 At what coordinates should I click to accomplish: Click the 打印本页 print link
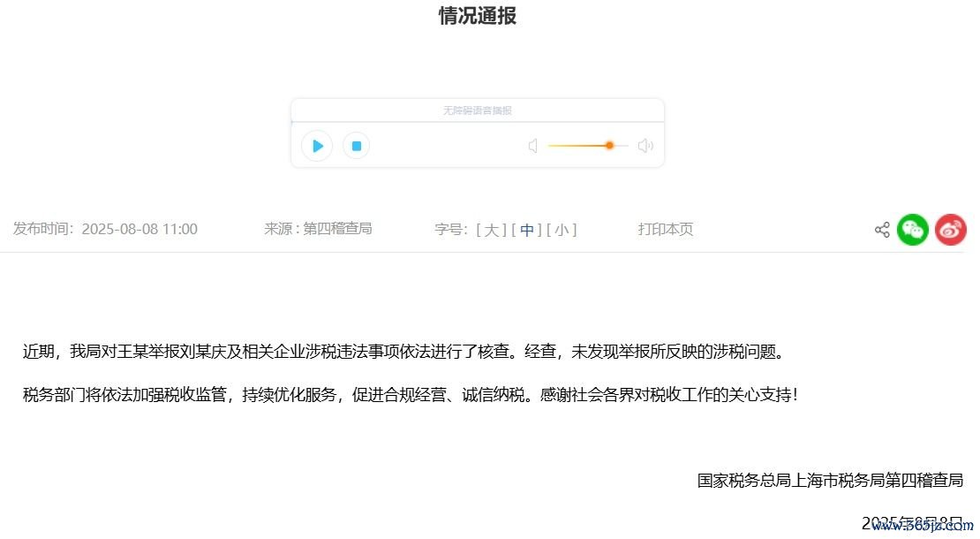point(666,230)
